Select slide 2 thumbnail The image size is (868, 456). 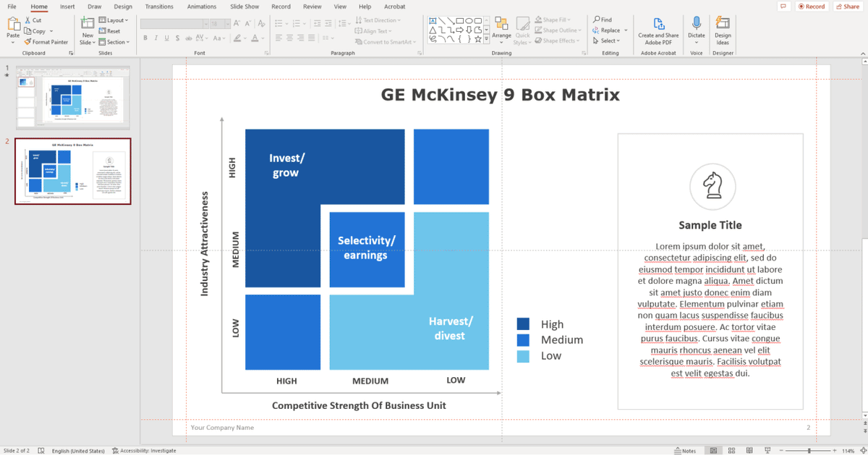pyautogui.click(x=72, y=172)
